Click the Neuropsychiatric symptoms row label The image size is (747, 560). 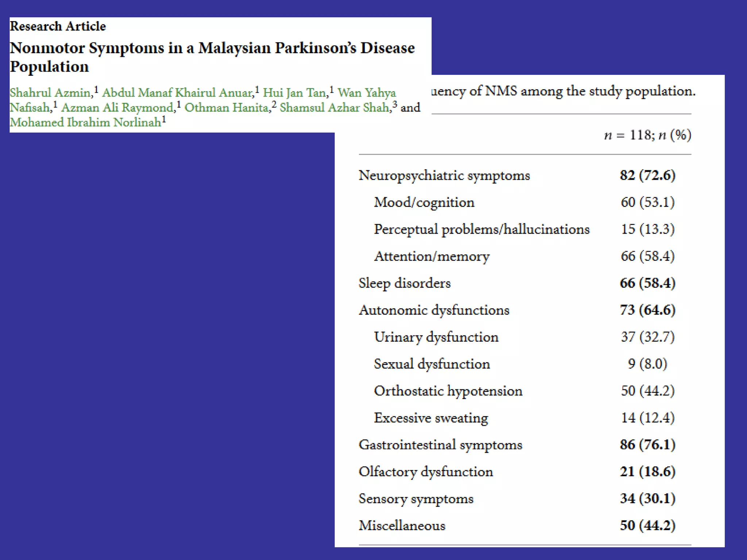click(x=444, y=176)
